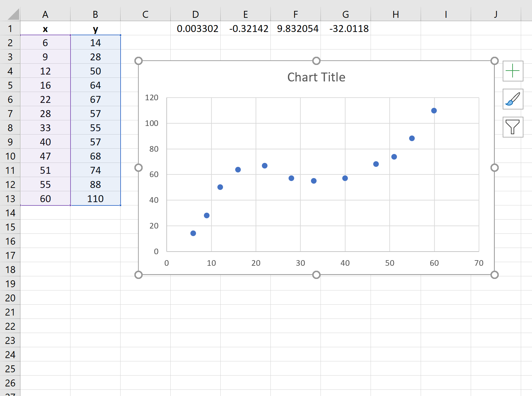Select row 13 header
This screenshot has height=396, width=532.
tap(10, 198)
